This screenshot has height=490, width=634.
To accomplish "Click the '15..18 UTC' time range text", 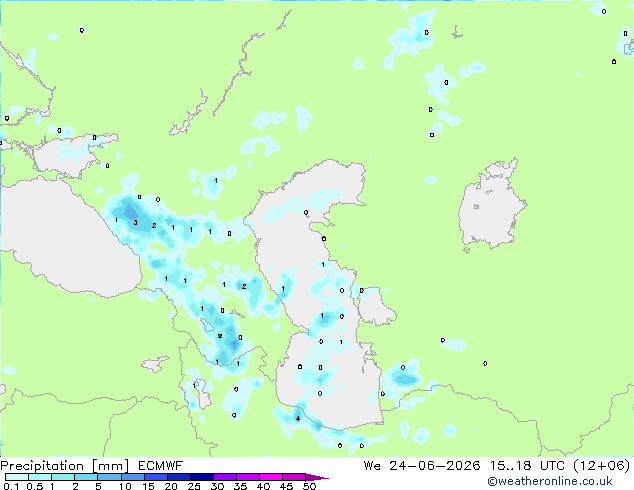I will pos(527,466).
